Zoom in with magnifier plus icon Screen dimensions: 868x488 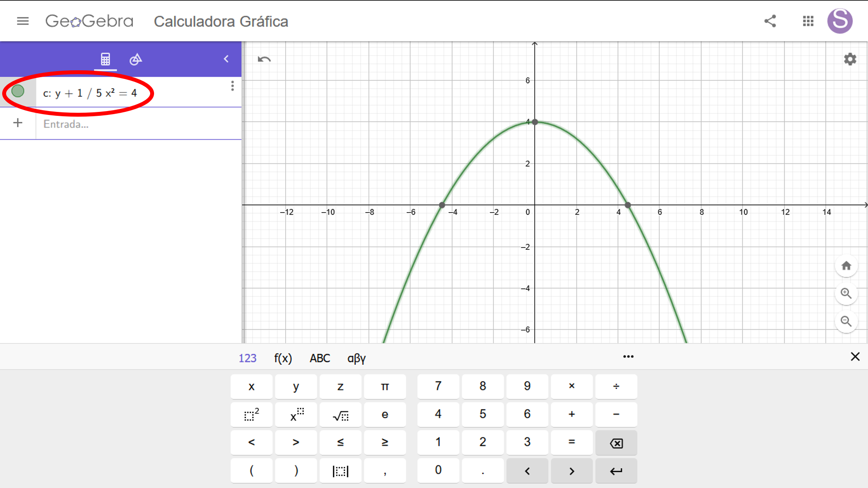pos(846,294)
